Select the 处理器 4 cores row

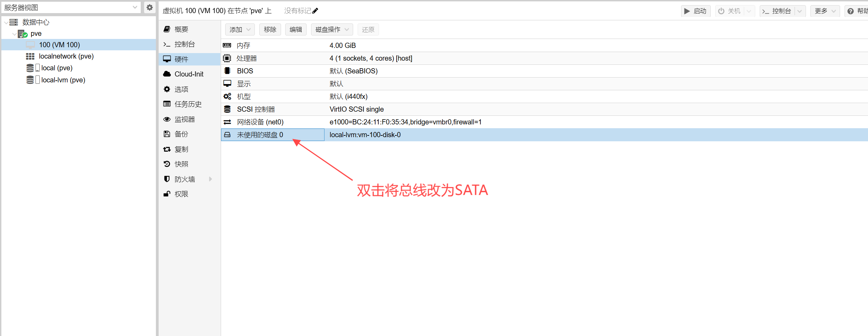(545, 58)
